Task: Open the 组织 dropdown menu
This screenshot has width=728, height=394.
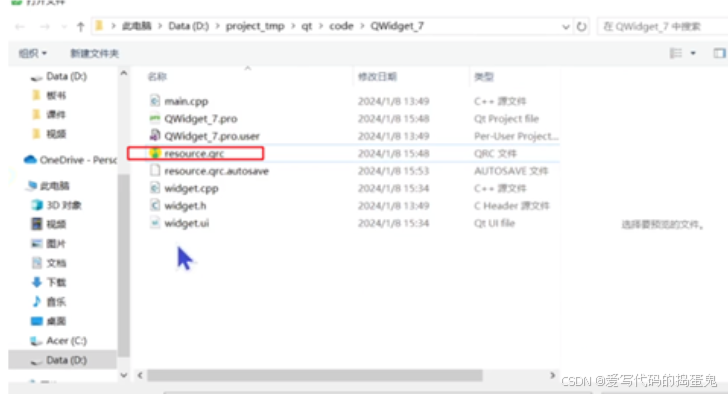Action: click(x=32, y=53)
